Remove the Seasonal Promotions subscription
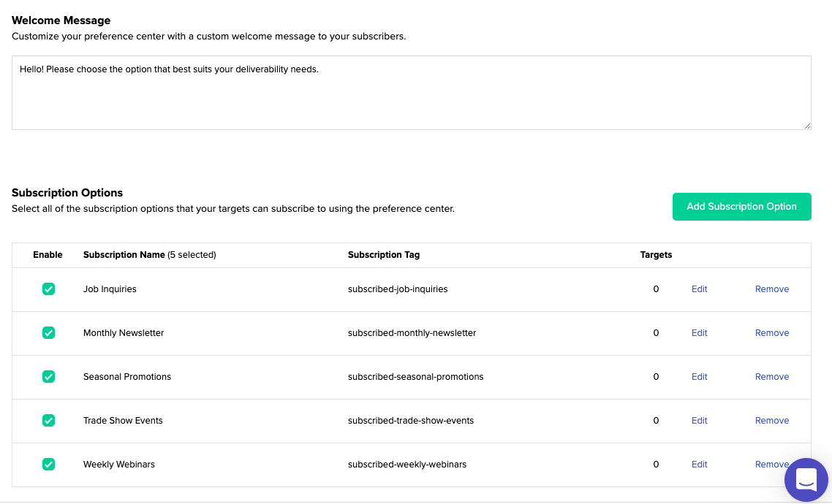Image resolution: width=832 pixels, height=504 pixels. [772, 377]
